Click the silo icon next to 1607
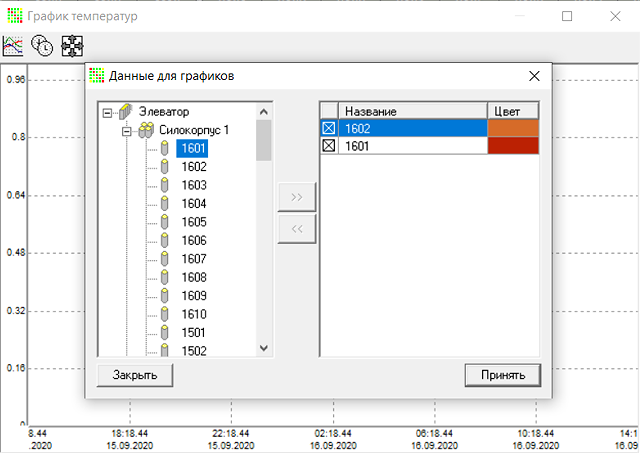The height and width of the screenshot is (453, 641). pyautogui.click(x=165, y=258)
